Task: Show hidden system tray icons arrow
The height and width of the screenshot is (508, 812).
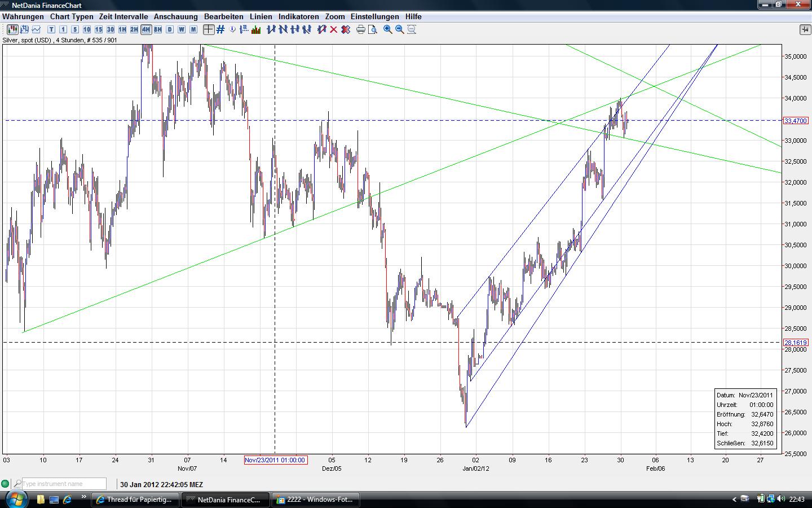Action: tap(734, 500)
